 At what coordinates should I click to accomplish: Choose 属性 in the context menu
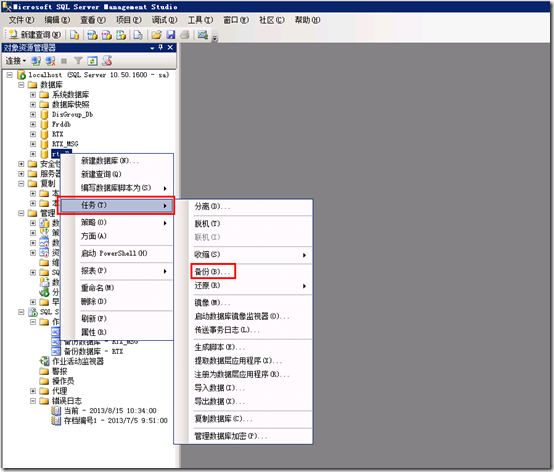tap(117, 332)
